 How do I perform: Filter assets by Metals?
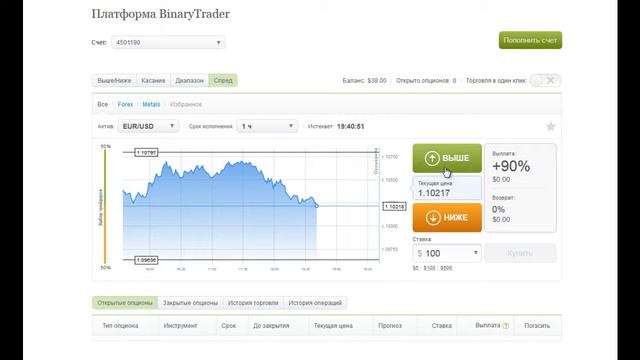coord(151,104)
